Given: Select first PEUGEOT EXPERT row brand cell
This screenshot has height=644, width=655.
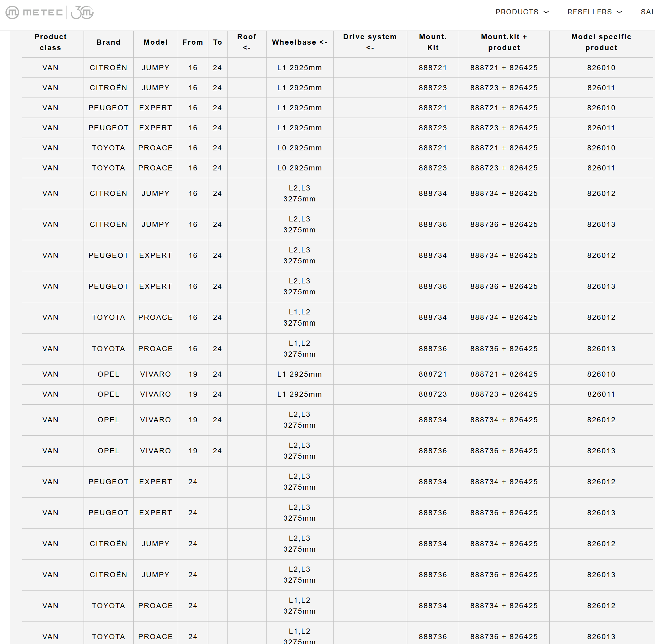Looking at the screenshot, I should point(108,108).
